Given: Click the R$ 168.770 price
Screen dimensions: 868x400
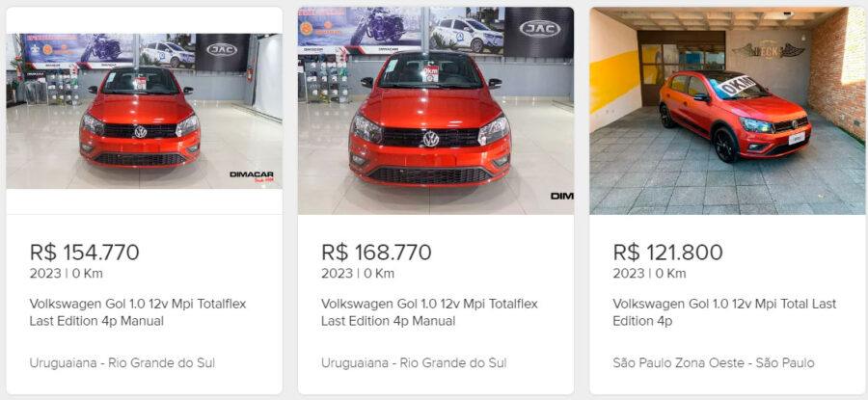Looking at the screenshot, I should click(376, 253).
